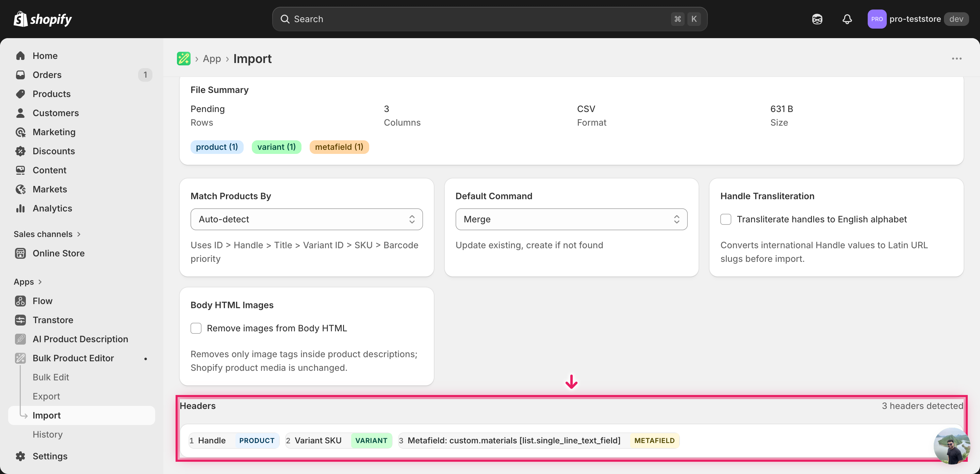
Task: Click the '3 headers detected' text
Action: click(x=922, y=406)
